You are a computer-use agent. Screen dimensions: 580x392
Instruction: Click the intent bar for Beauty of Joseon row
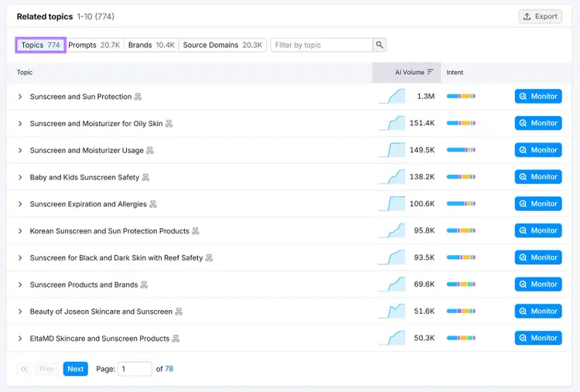[x=461, y=311]
